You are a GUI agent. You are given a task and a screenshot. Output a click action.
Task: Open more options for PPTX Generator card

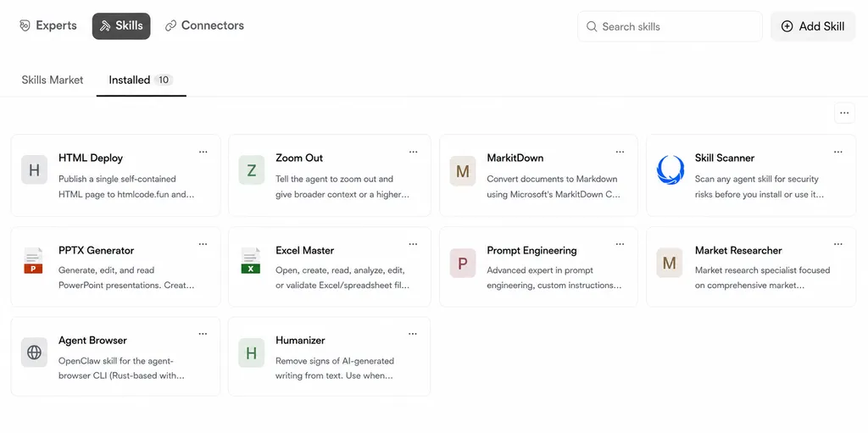pos(203,244)
